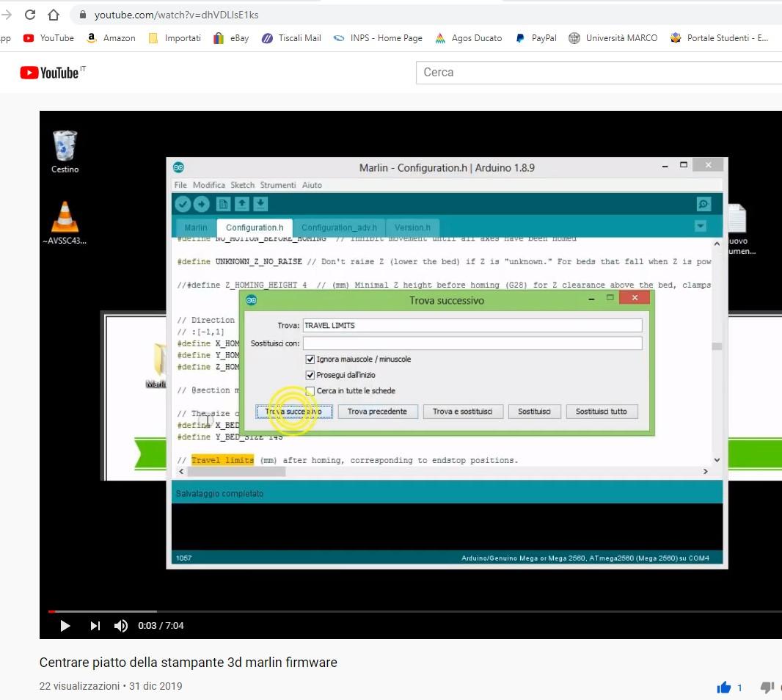Image resolution: width=782 pixels, height=700 pixels.
Task: Click the Arduino New sketch icon
Action: (223, 204)
